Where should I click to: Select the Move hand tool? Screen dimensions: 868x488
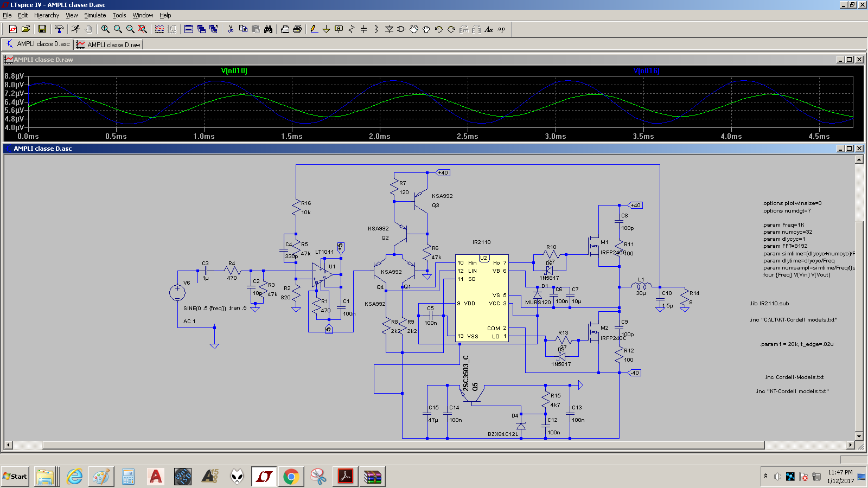click(414, 29)
